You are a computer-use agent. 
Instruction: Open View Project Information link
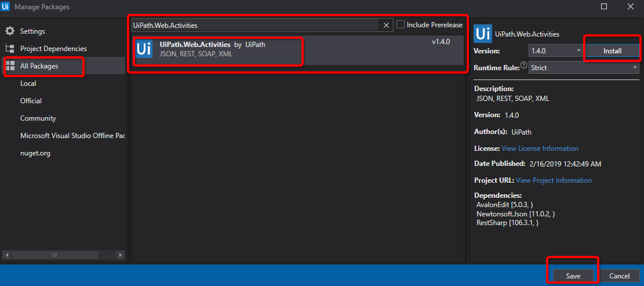[x=554, y=180]
